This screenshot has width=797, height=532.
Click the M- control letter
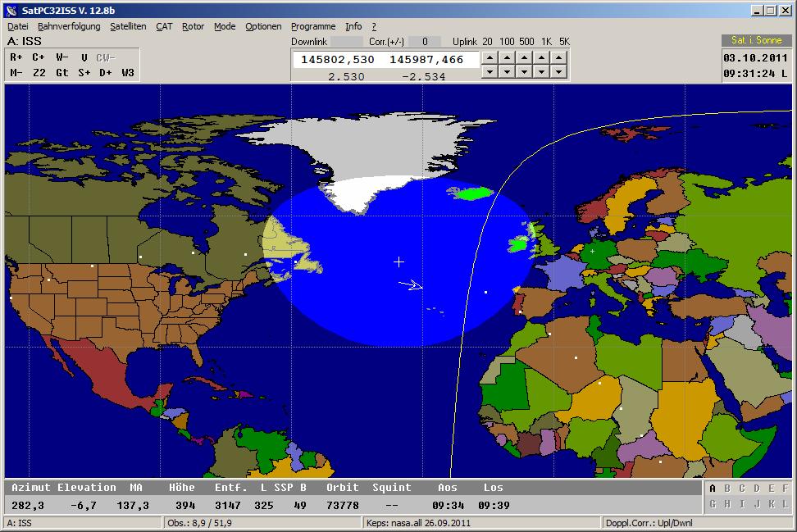point(16,73)
